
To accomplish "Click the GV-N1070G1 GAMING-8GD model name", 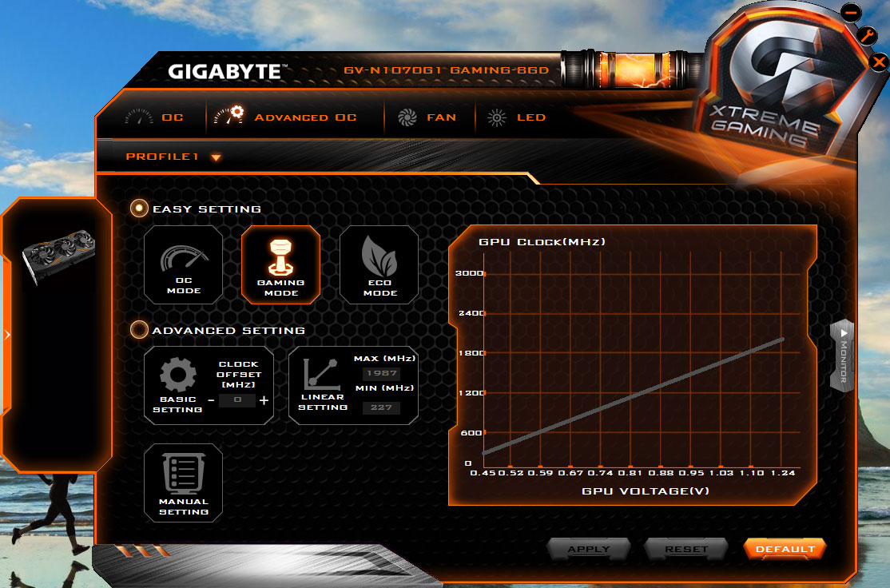I will (446, 70).
